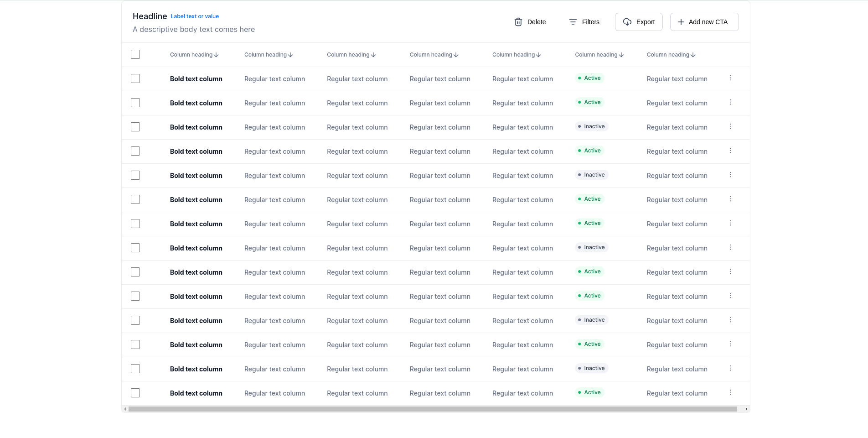Image resolution: width=868 pixels, height=438 pixels.
Task: Check the select-all checkbox in the header
Action: point(135,54)
